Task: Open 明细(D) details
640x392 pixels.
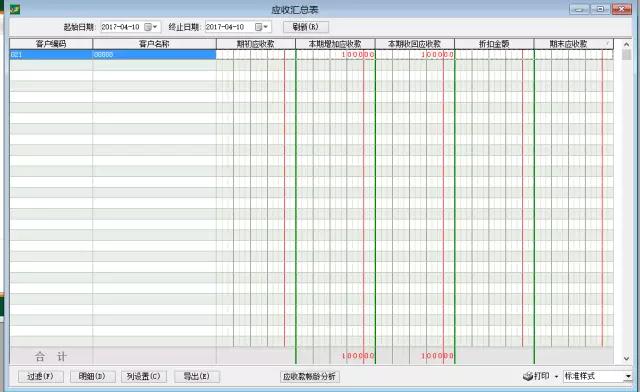Action: [92, 376]
